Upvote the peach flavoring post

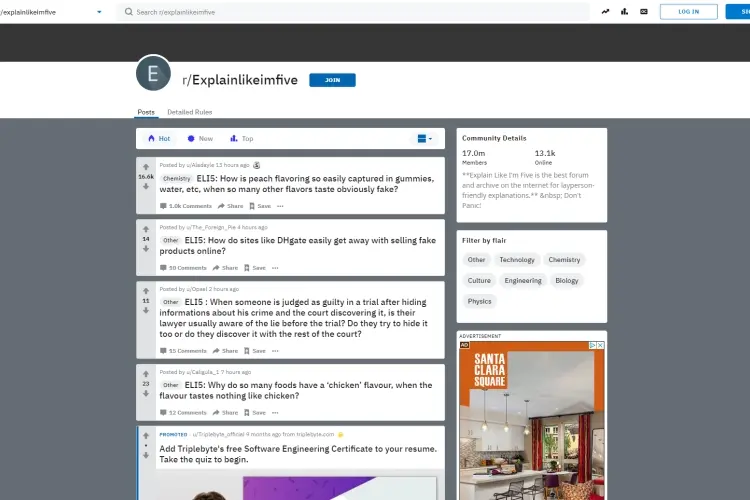pyautogui.click(x=146, y=167)
